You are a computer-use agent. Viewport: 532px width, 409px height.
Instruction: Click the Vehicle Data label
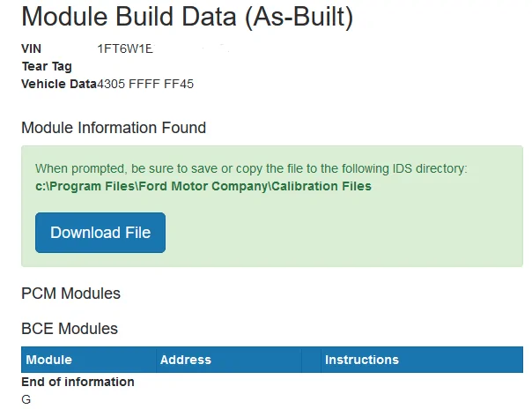[59, 84]
